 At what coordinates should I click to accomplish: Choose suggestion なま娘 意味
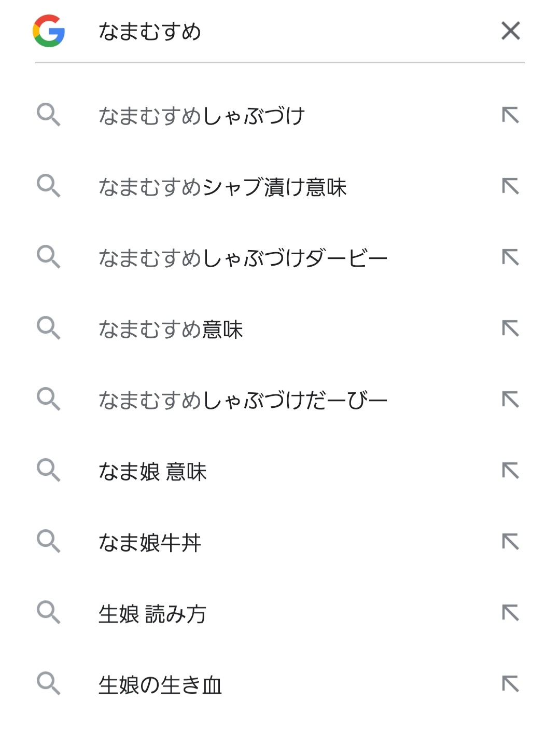152,472
